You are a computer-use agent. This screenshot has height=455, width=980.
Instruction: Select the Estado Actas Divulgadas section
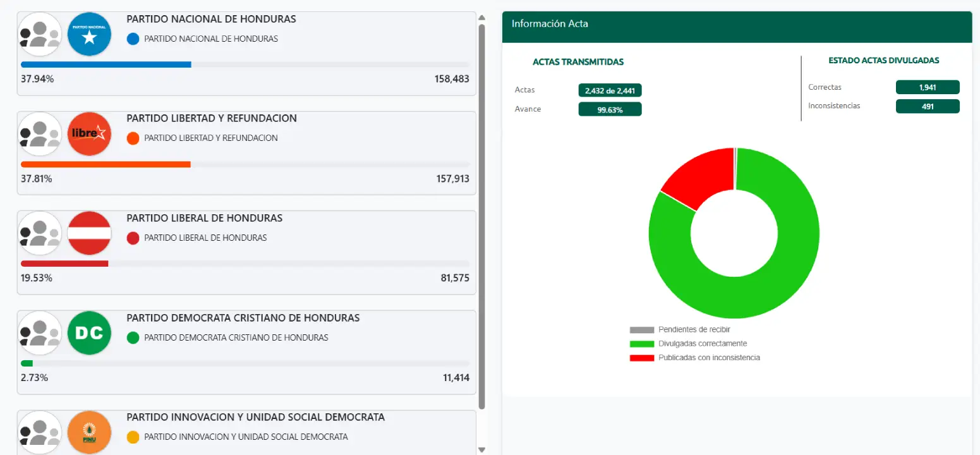click(x=883, y=59)
